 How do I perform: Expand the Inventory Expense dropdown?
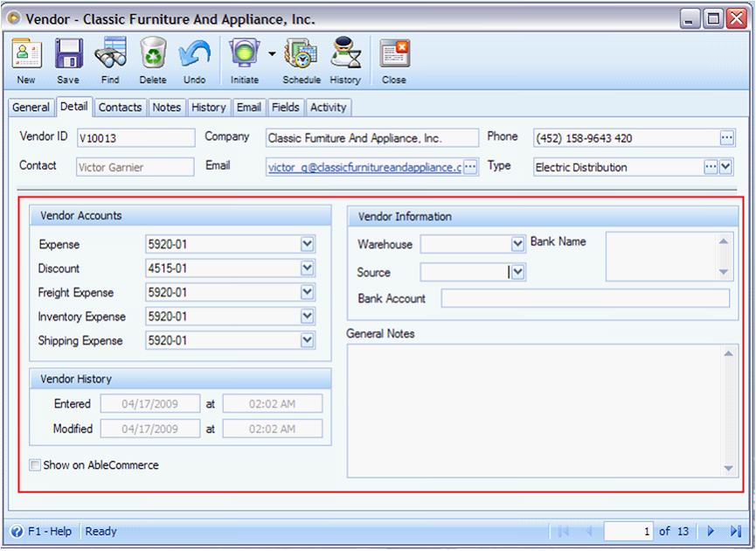307,316
